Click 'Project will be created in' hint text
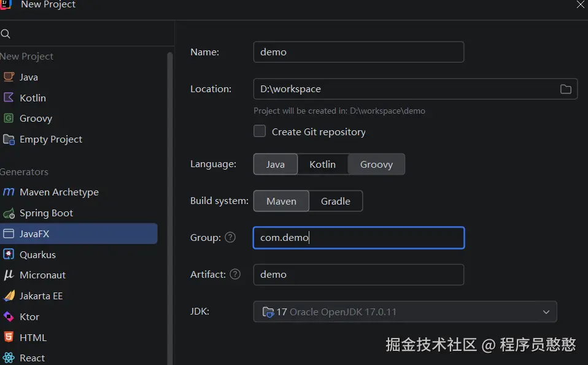The width and height of the screenshot is (588, 365). tap(339, 111)
